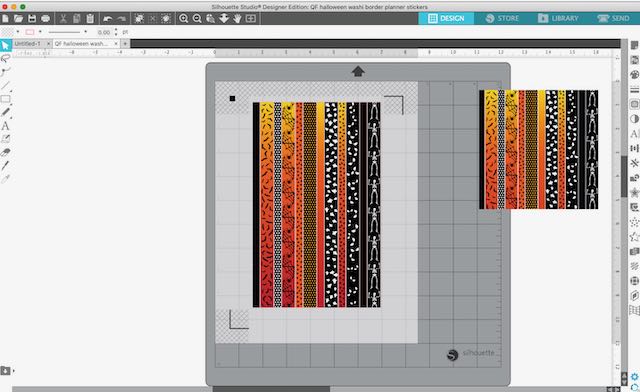Select the Rectangle drawing tool
Screen dimensions: 640x392
coord(5,99)
